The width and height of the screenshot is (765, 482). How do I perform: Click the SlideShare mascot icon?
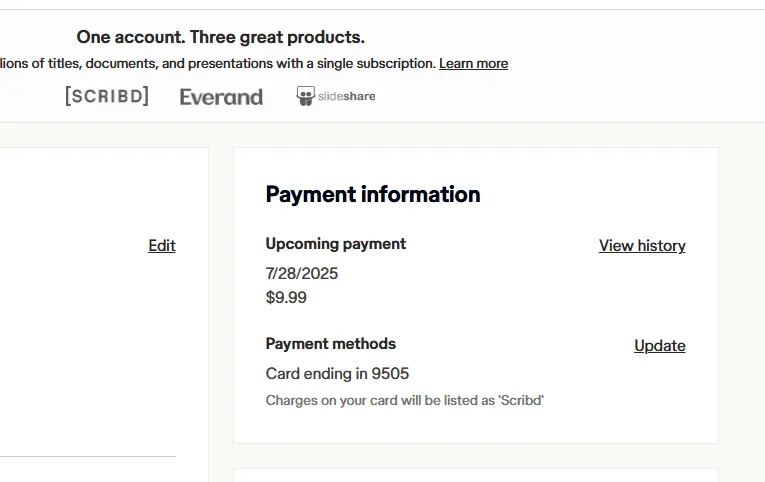[x=305, y=96]
